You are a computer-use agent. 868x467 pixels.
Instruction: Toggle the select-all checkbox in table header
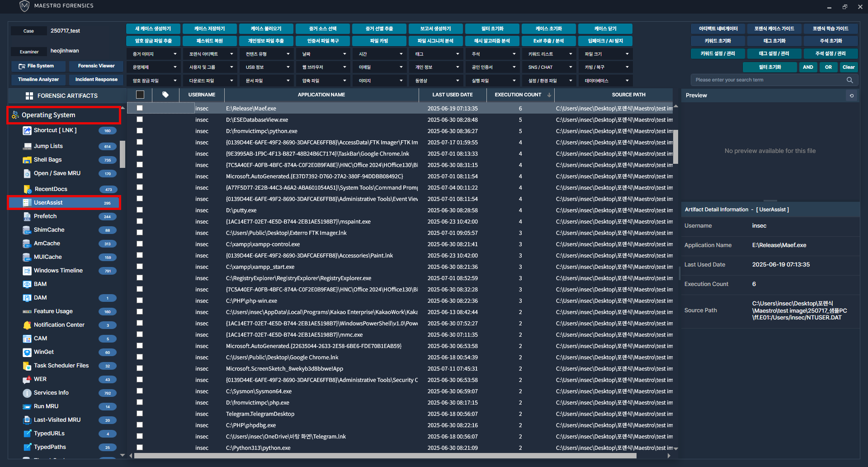pyautogui.click(x=140, y=95)
